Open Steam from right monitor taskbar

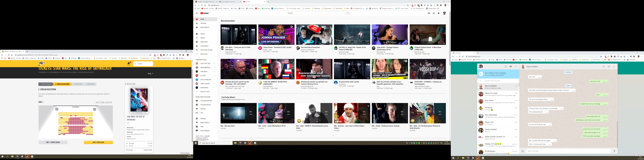coord(478,158)
